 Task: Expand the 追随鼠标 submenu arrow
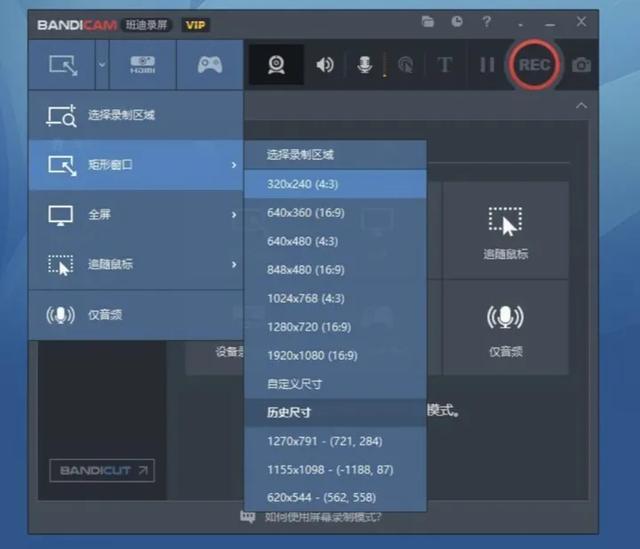click(x=234, y=264)
